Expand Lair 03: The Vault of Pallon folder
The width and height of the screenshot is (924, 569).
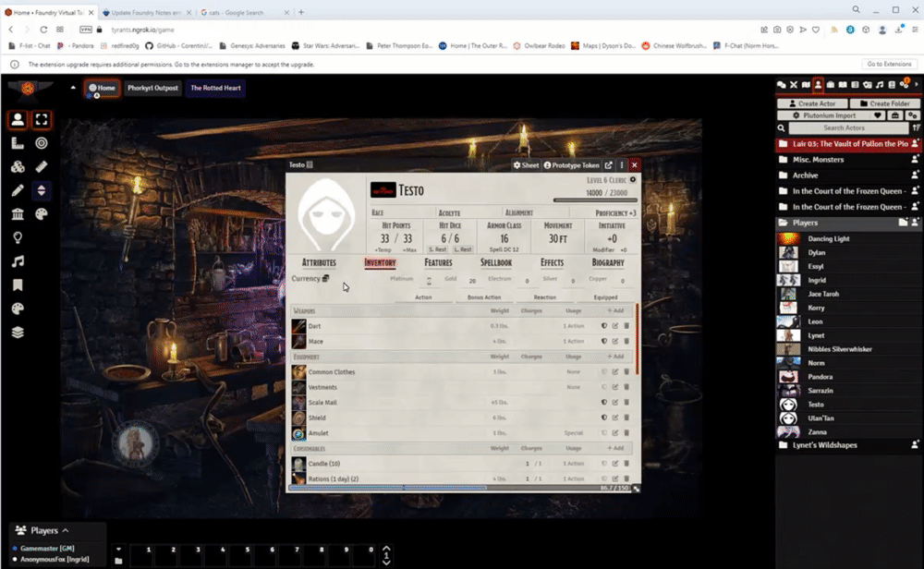coord(848,144)
